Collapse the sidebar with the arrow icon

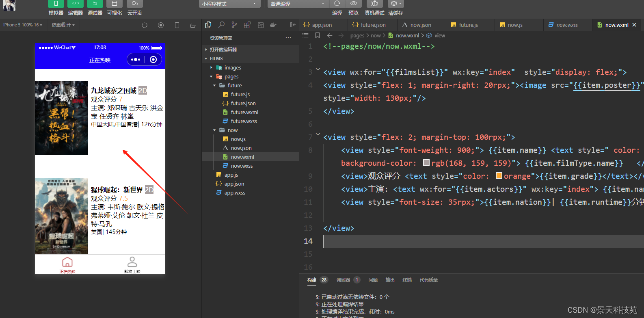293,25
